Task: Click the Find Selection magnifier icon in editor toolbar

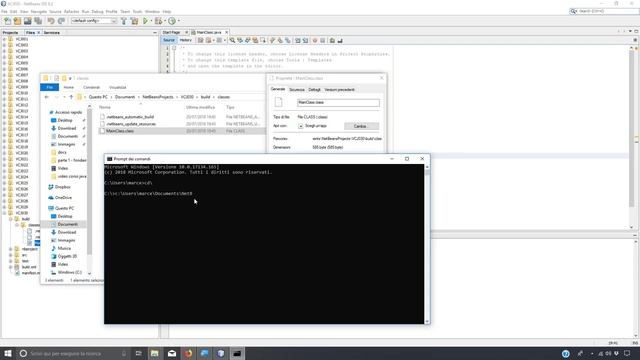Action: point(232,40)
